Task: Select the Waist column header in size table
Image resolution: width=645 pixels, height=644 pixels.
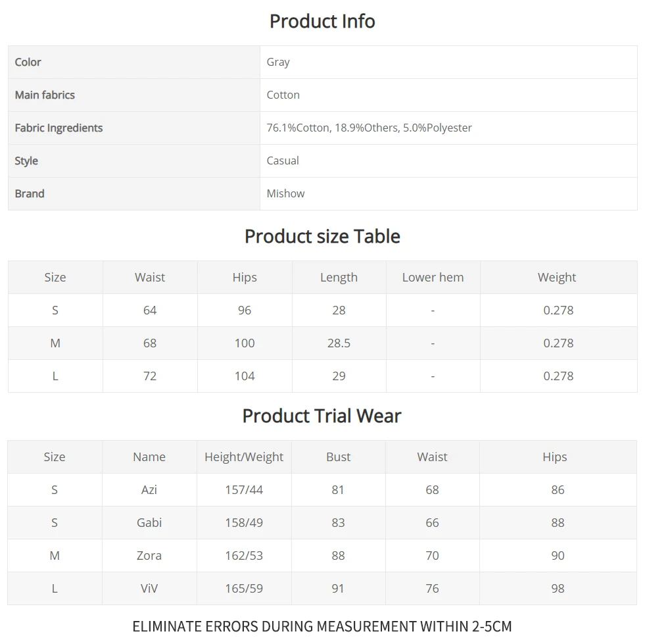Action: [150, 278]
